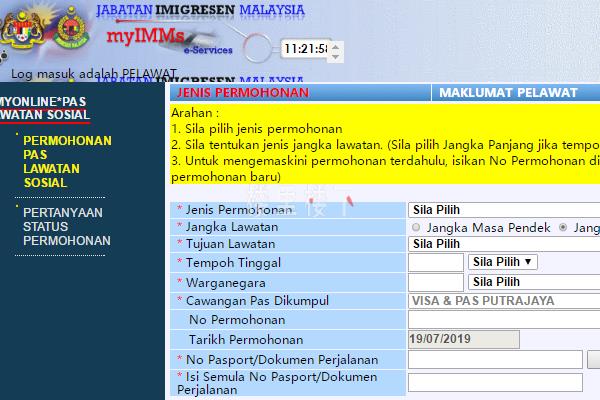Increase time with the clock up arrow
Image resolution: width=600 pixels, height=400 pixels.
[337, 43]
